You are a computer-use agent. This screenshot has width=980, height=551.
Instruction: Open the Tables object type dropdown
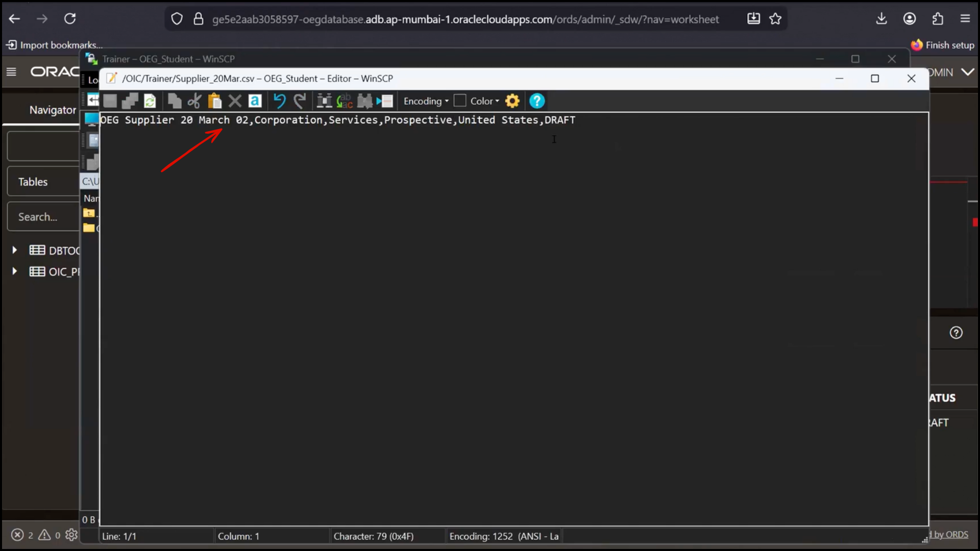(x=43, y=182)
